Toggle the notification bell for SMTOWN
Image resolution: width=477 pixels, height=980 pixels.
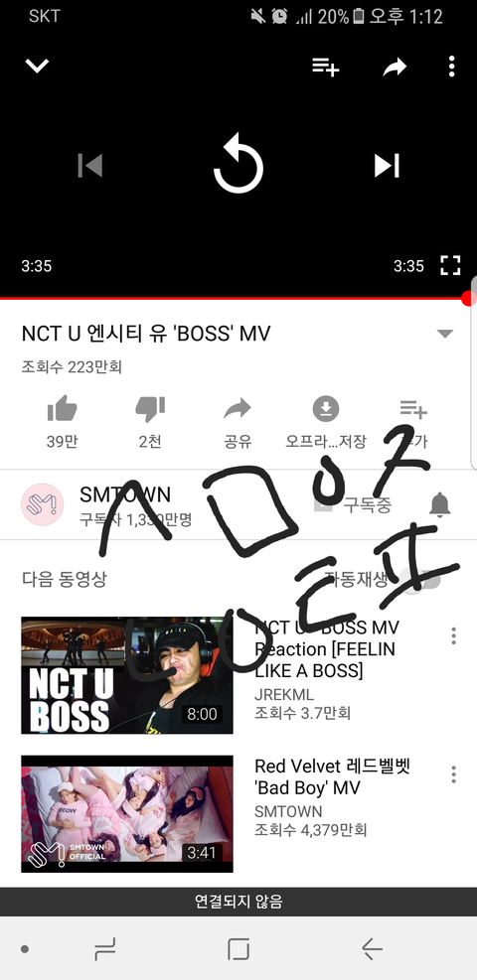(x=440, y=504)
